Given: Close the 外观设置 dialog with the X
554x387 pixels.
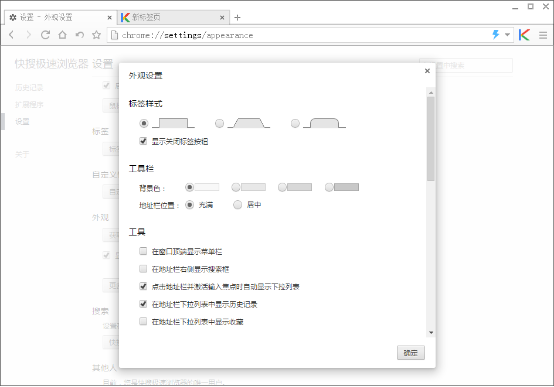Looking at the screenshot, I should pos(427,71).
